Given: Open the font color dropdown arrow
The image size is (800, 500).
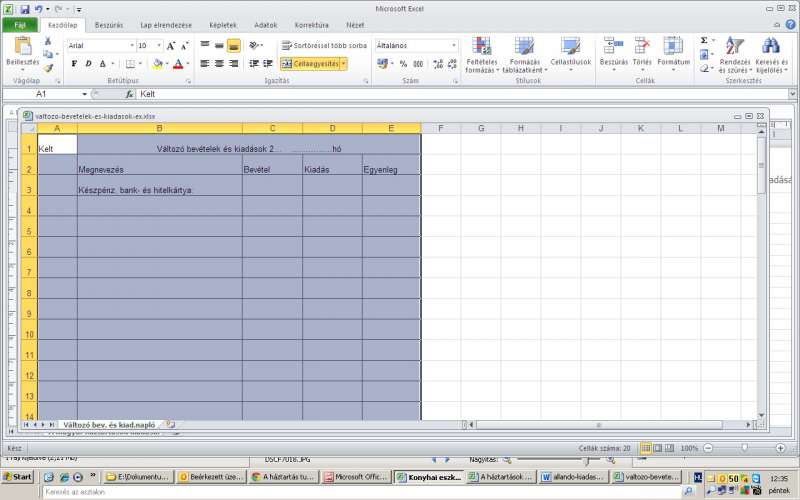Looking at the screenshot, I should pos(188,64).
